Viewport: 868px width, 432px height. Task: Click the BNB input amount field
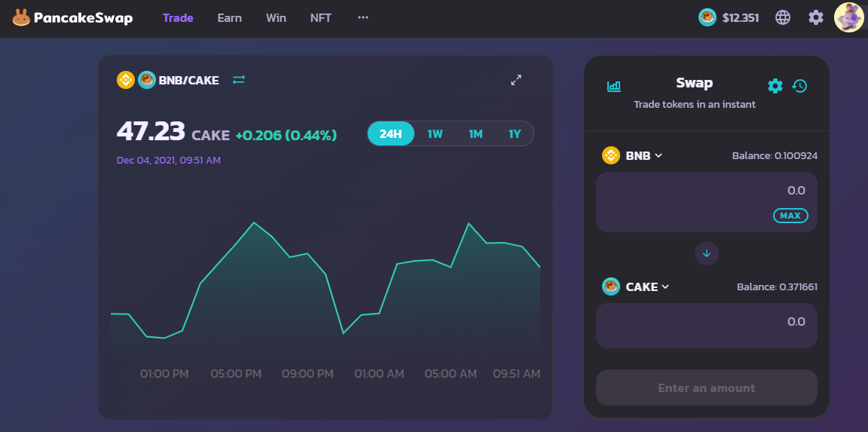click(706, 201)
